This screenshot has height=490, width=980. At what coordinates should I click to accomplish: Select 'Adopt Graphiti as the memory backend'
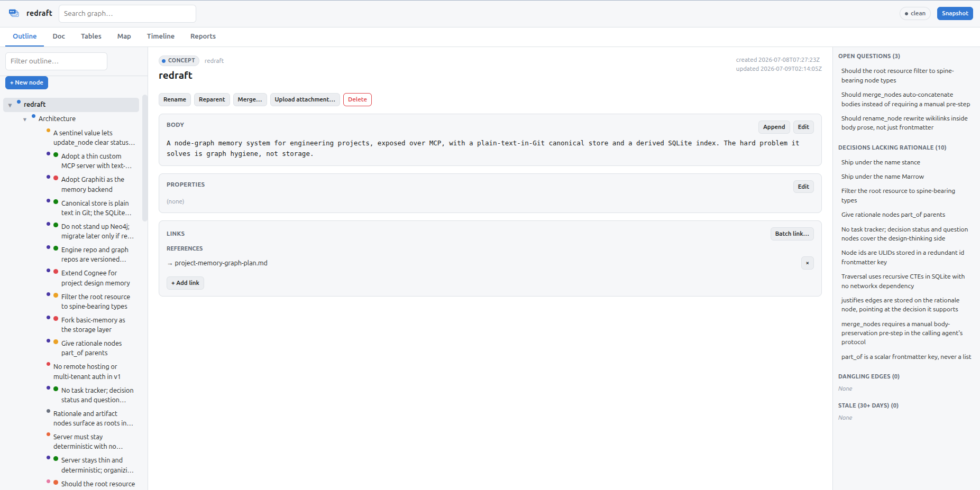pyautogui.click(x=93, y=184)
